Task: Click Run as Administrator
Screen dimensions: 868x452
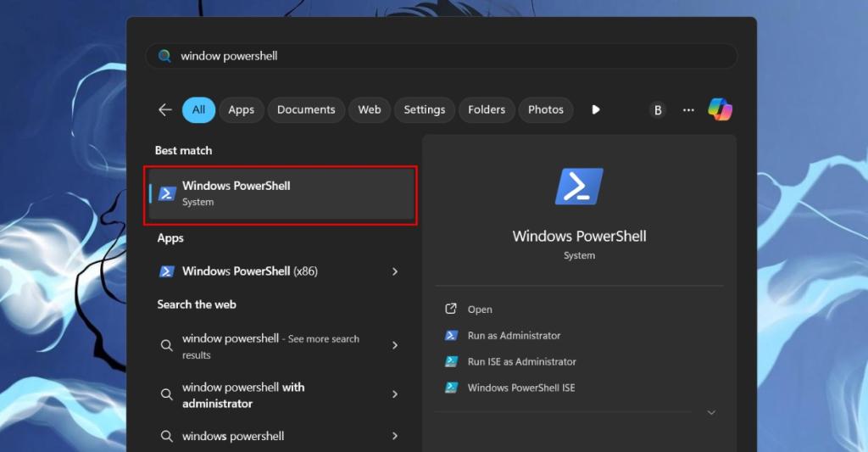Action: click(x=514, y=336)
